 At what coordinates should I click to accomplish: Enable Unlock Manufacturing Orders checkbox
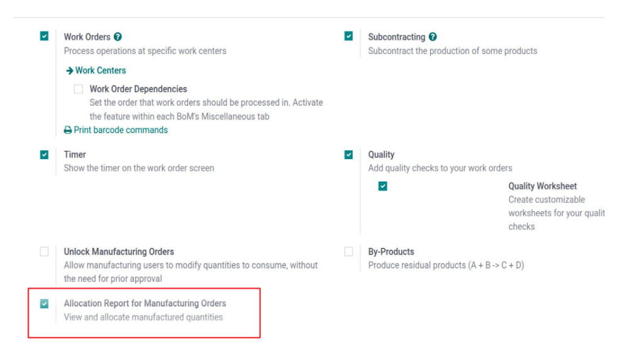click(x=45, y=251)
